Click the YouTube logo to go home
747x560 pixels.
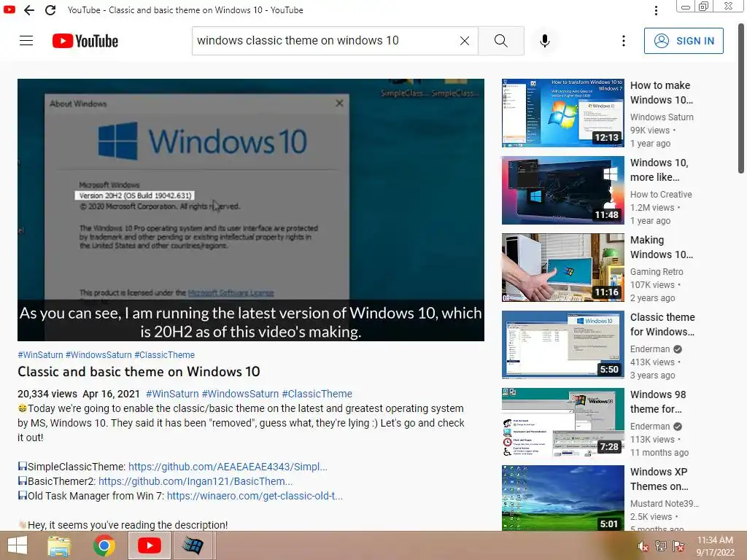85,41
